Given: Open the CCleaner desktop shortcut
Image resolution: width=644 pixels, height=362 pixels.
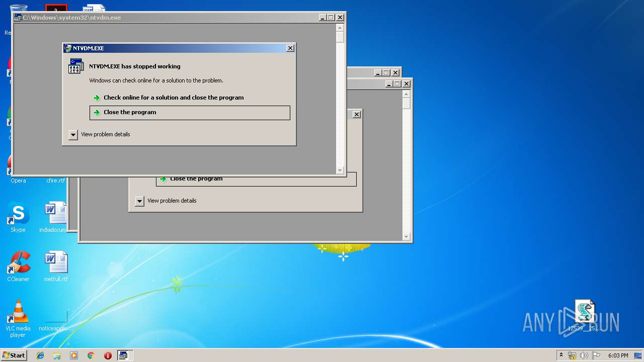Looking at the screenshot, I should (x=18, y=266).
